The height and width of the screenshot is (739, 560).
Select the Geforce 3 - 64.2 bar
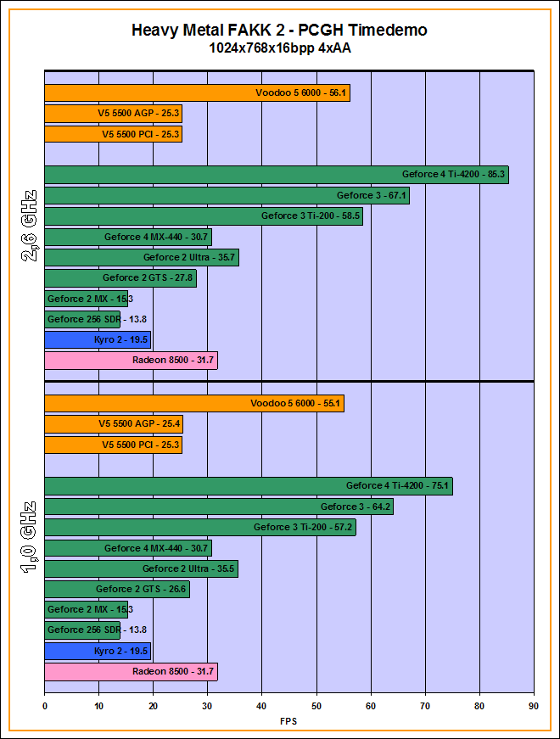218,507
